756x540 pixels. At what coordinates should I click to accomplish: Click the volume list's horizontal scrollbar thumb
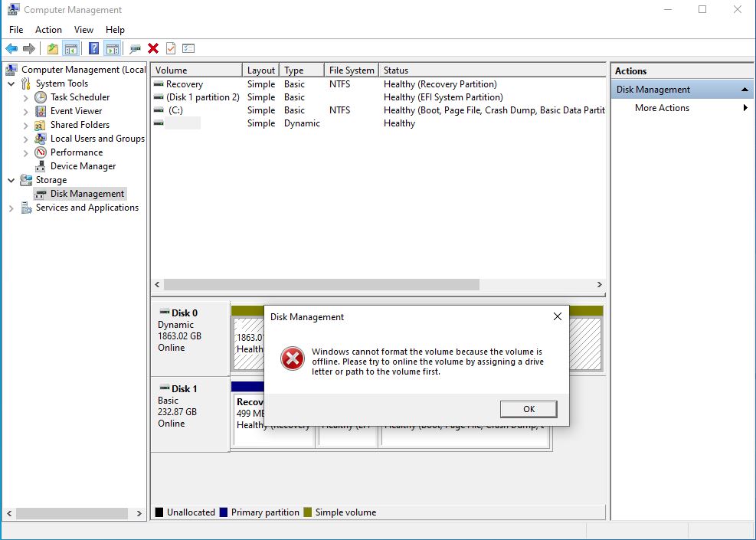322,284
